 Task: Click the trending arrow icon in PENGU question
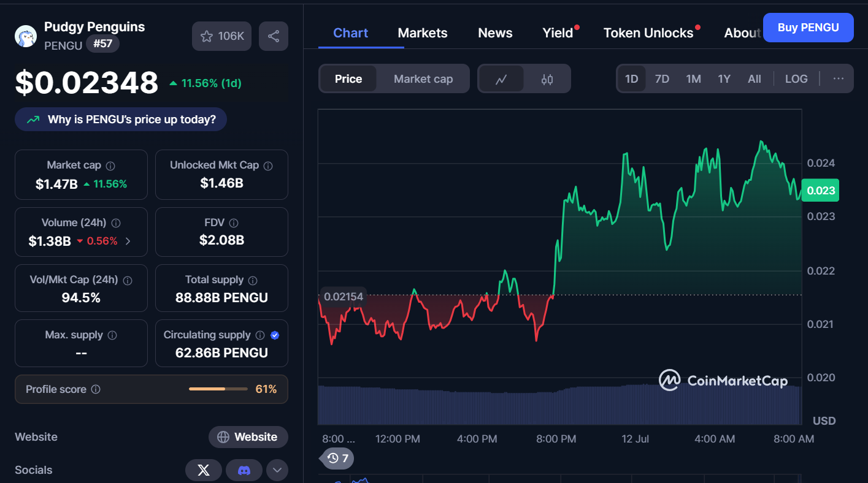[33, 120]
